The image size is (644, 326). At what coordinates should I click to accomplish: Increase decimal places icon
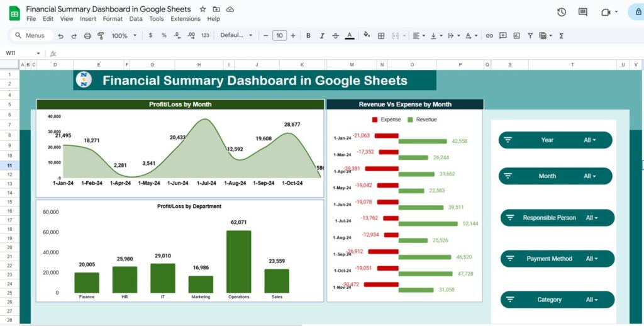(x=191, y=35)
